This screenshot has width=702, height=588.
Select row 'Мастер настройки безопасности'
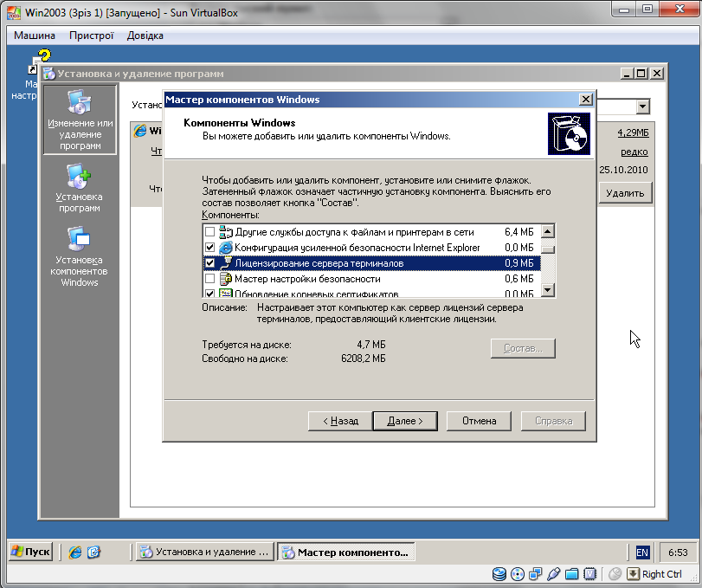click(371, 279)
